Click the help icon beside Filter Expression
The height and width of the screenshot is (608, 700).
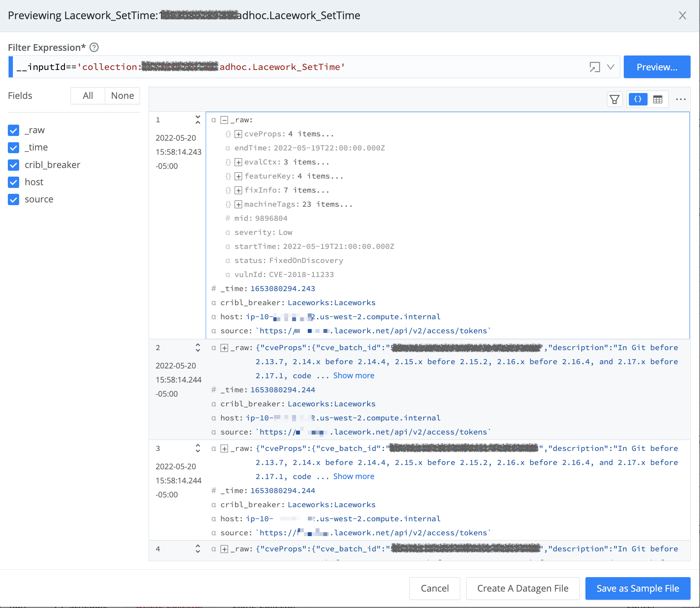tap(93, 47)
